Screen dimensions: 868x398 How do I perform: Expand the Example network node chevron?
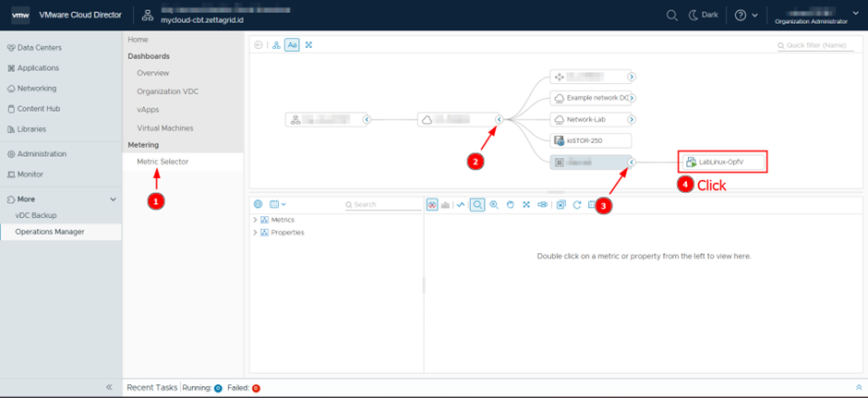tap(631, 98)
